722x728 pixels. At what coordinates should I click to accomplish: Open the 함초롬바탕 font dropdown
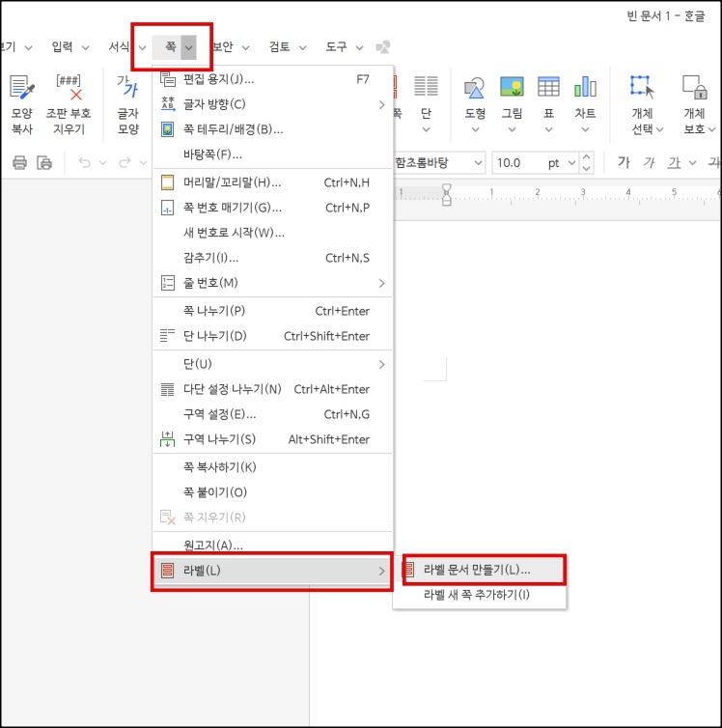point(478,163)
